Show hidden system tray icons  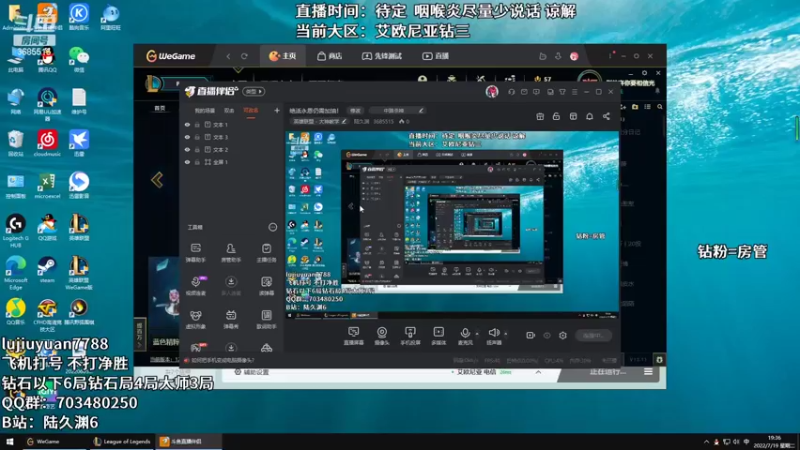tap(706, 442)
